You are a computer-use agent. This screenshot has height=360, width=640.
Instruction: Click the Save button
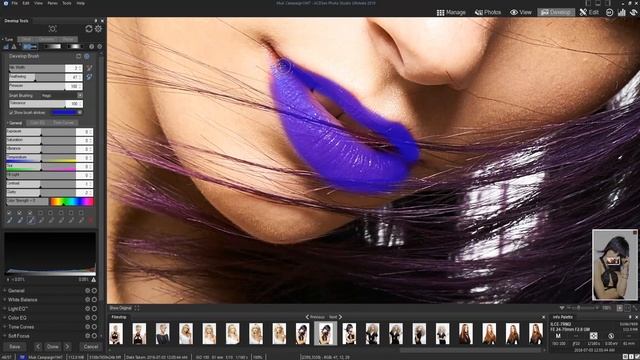(x=15, y=347)
